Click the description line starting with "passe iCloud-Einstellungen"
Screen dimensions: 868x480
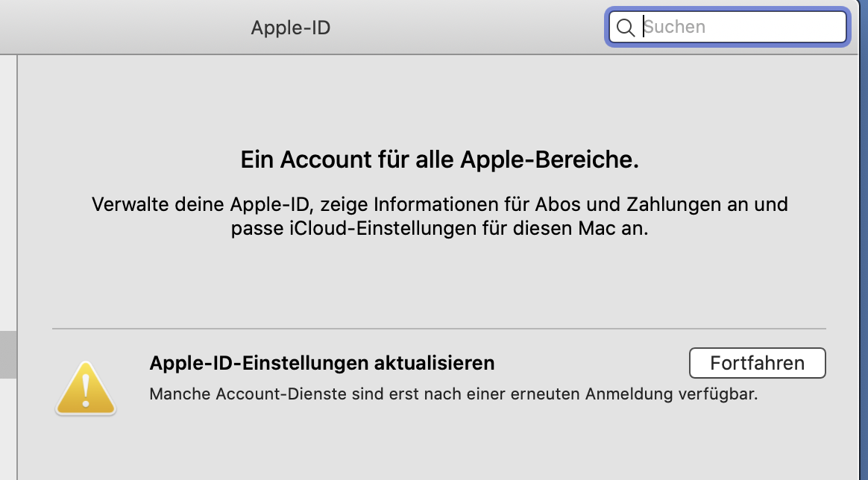(439, 228)
